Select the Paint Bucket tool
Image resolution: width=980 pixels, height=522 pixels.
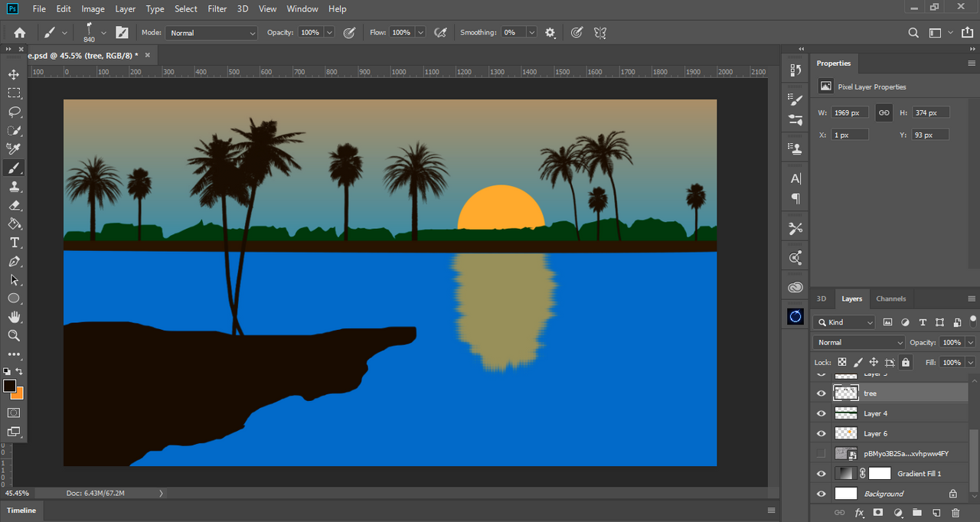coord(14,223)
